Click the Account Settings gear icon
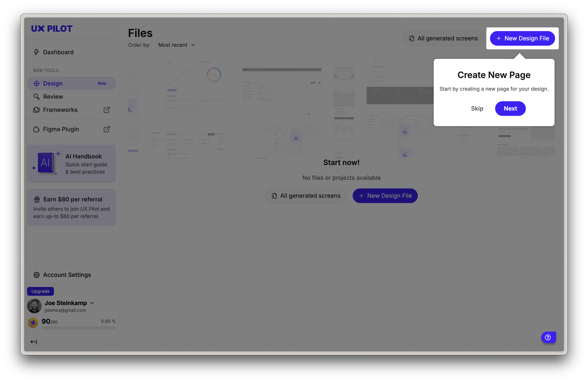The image size is (588, 382). point(37,275)
